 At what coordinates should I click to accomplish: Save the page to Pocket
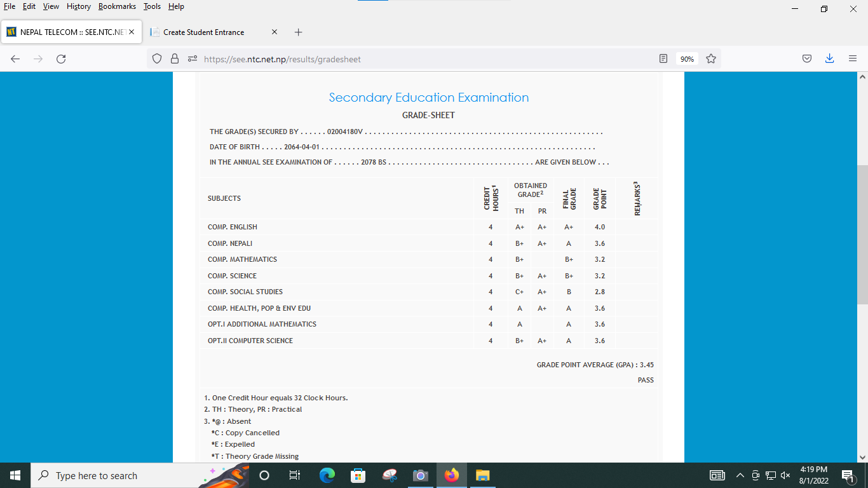tap(806, 59)
